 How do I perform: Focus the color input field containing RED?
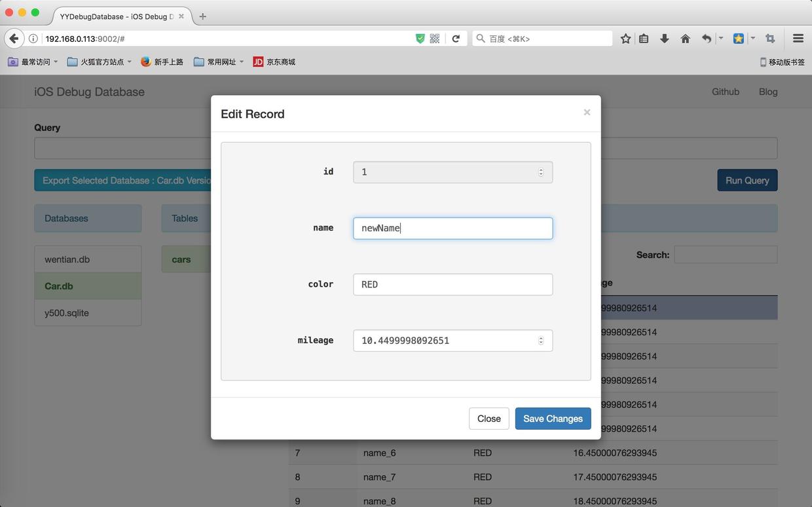pos(452,284)
